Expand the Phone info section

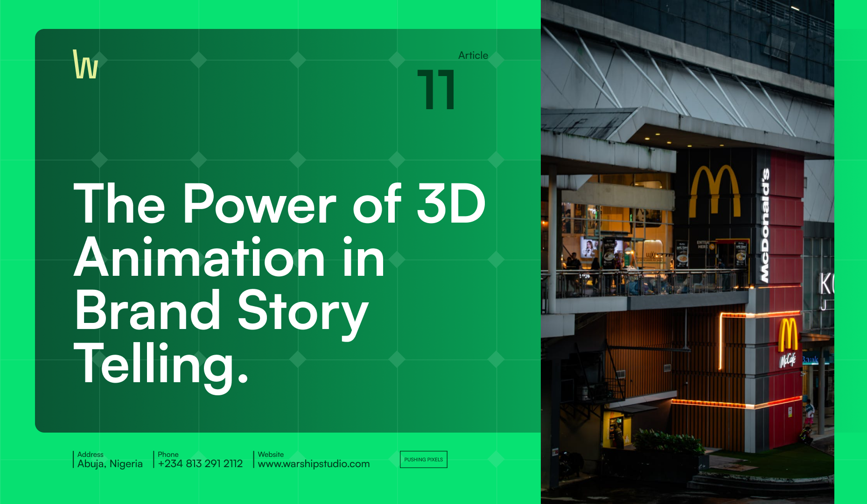[x=200, y=460]
